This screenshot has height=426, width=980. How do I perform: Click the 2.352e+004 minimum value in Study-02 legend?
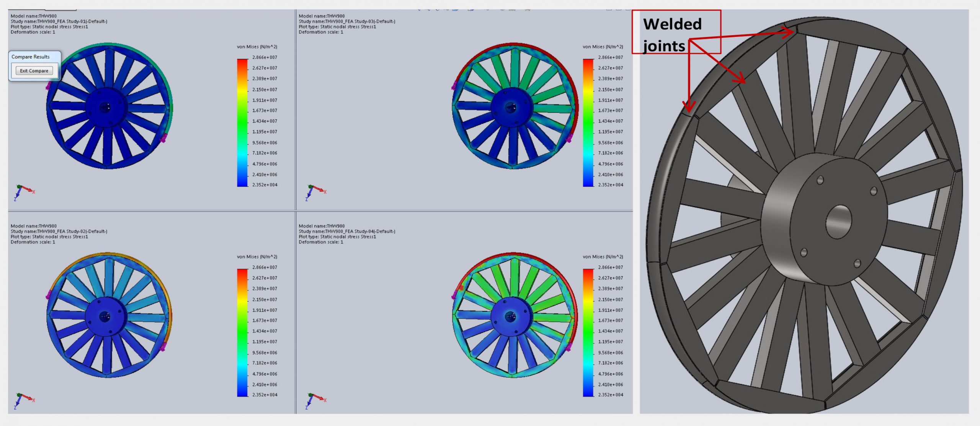pos(265,395)
